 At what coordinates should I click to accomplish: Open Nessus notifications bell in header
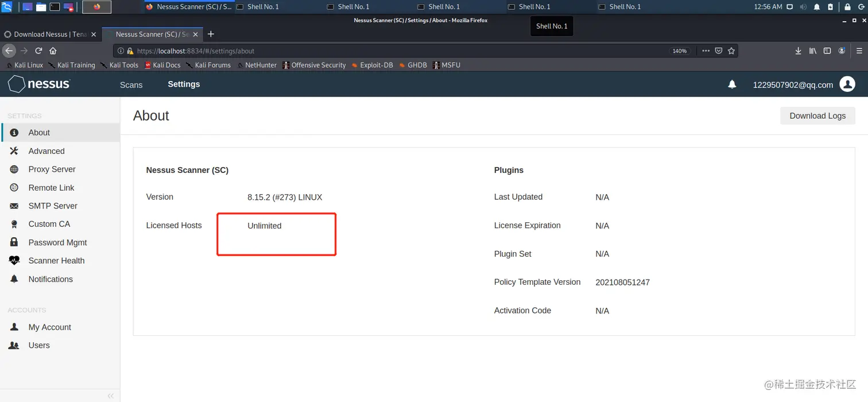[x=732, y=84]
